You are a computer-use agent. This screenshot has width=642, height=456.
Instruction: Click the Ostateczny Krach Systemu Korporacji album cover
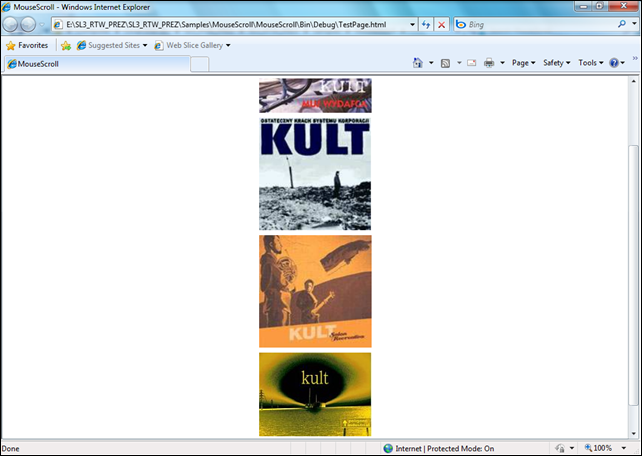tap(315, 174)
